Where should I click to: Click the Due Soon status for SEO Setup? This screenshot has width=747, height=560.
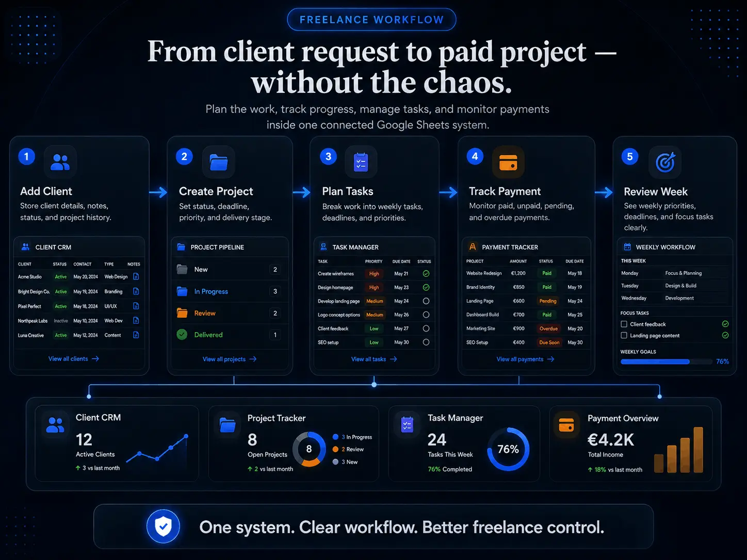tap(549, 342)
